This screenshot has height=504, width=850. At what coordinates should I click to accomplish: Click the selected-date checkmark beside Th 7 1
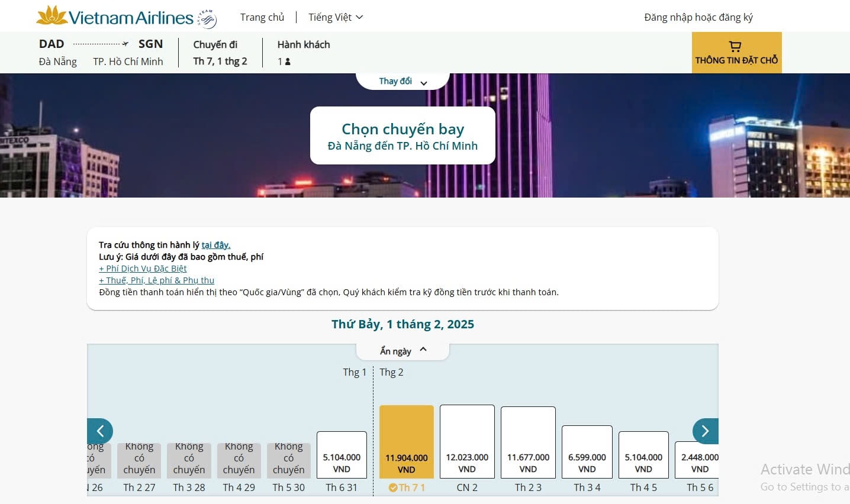pyautogui.click(x=393, y=487)
